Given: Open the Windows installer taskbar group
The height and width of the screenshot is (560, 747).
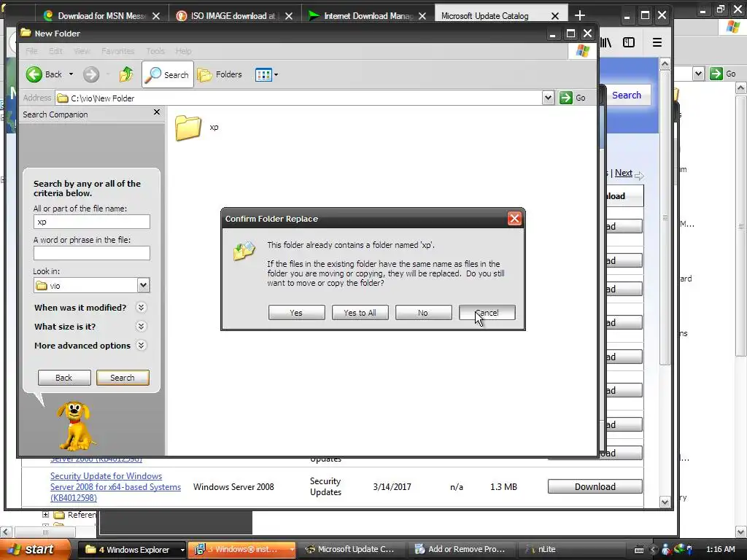Looking at the screenshot, I should click(242, 549).
